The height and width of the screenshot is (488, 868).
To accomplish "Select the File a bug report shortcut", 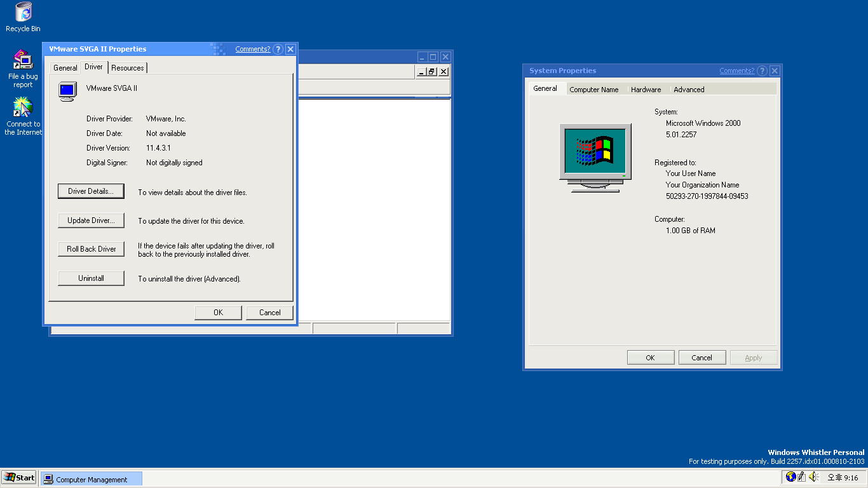I will (23, 69).
